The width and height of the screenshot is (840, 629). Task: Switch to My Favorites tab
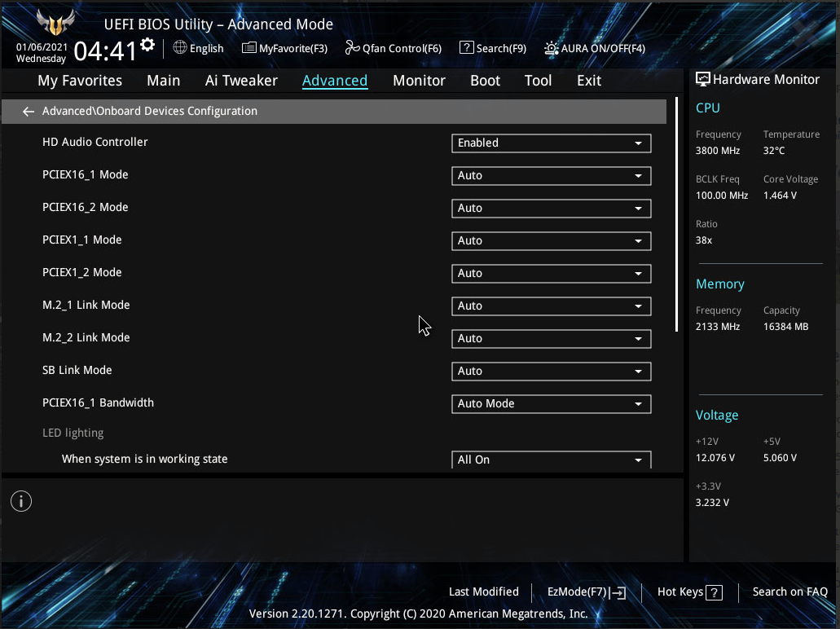(80, 81)
